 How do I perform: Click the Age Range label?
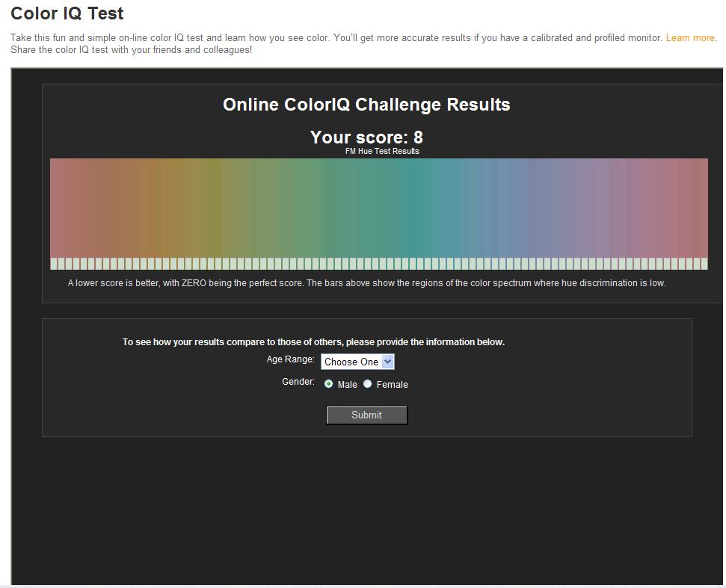pyautogui.click(x=290, y=359)
